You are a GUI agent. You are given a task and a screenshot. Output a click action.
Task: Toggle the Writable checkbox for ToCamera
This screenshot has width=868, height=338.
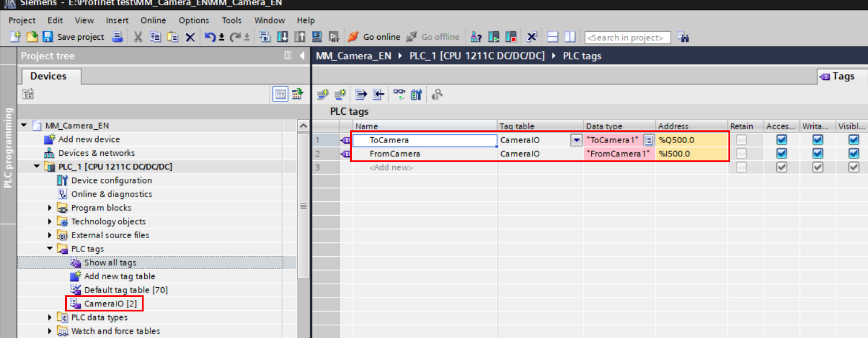click(x=817, y=140)
